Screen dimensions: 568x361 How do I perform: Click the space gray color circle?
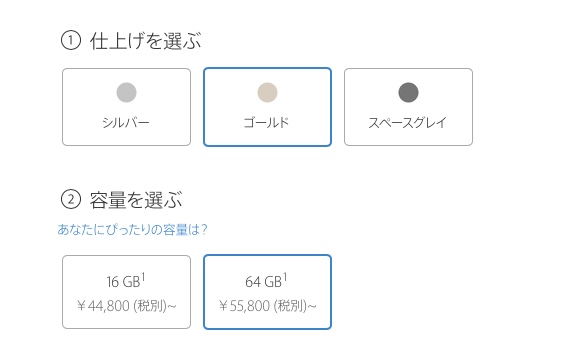pyautogui.click(x=408, y=92)
